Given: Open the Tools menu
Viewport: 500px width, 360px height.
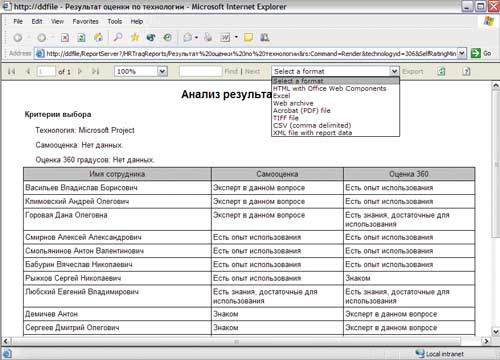Looking at the screenshot, I should pos(115,21).
